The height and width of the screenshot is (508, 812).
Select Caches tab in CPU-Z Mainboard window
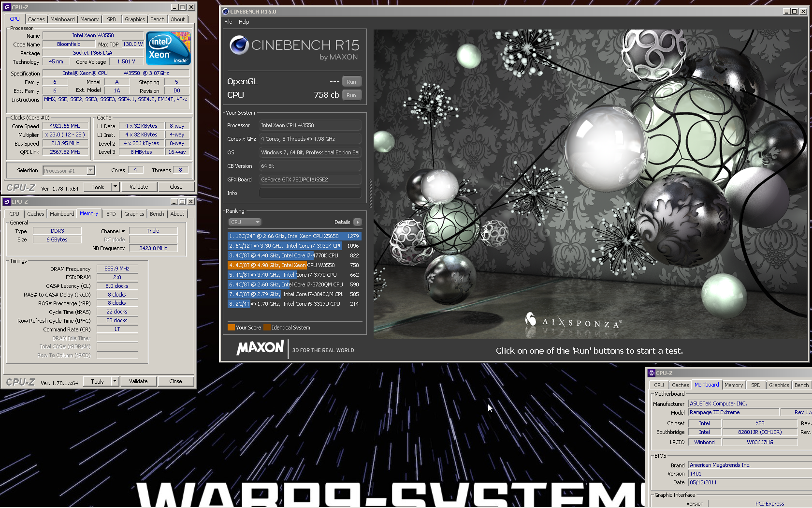pyautogui.click(x=681, y=385)
